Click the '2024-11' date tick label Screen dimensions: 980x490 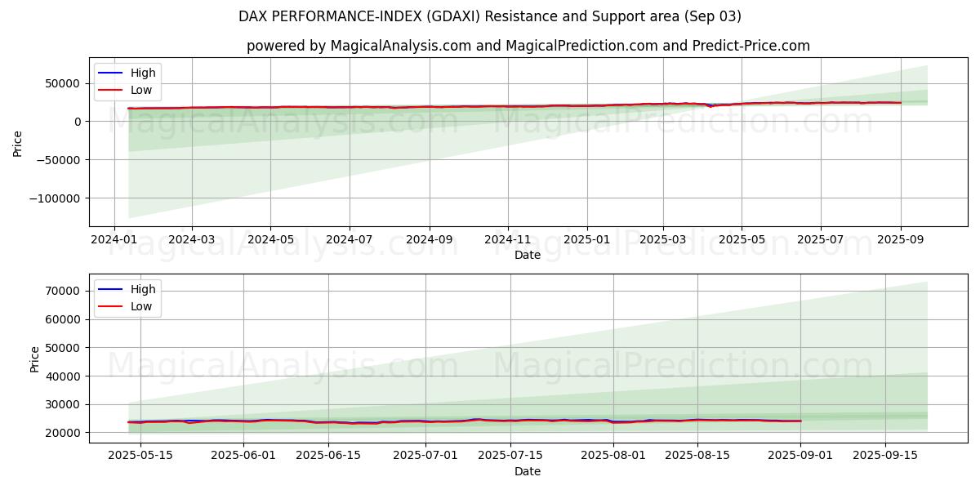508,240
